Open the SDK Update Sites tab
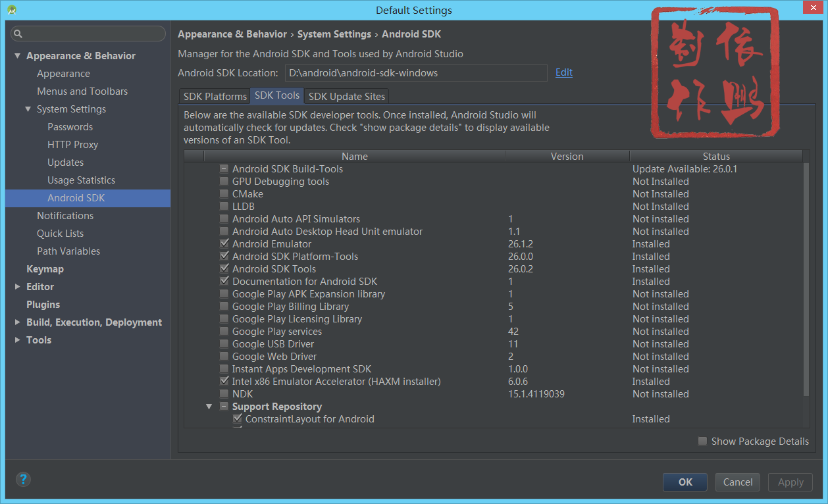The image size is (828, 504). (347, 96)
